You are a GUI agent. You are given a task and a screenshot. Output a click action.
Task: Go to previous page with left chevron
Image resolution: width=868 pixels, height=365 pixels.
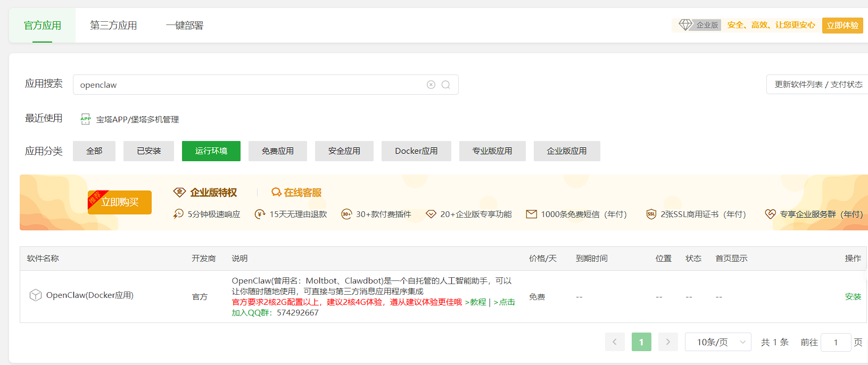(615, 342)
